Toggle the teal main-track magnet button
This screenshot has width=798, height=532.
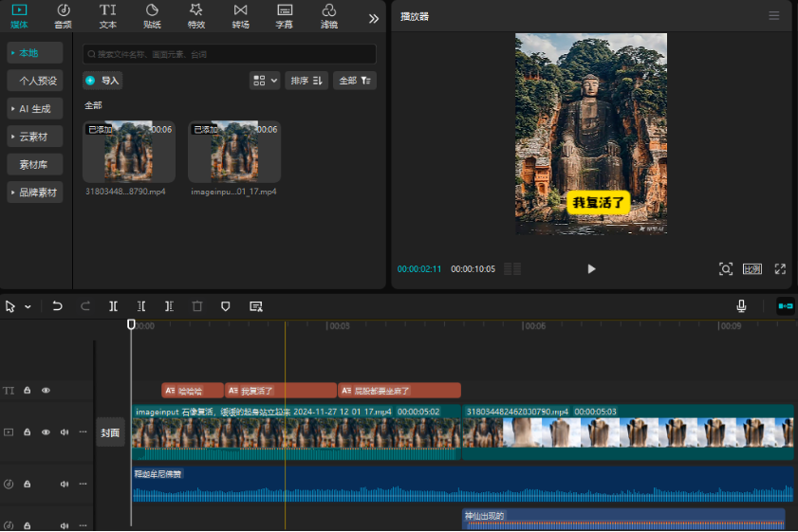point(785,306)
